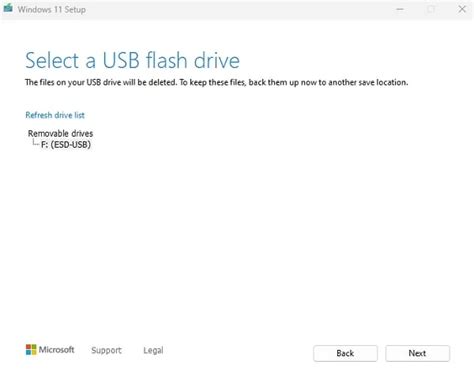Click the blank footer area between Legal and Back
Viewport: 474px width, 376px height.
point(238,352)
